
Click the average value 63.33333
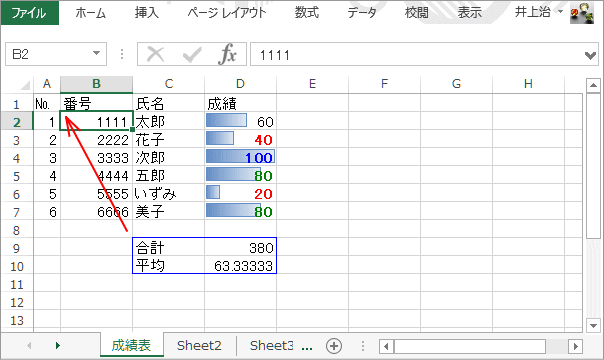point(240,266)
